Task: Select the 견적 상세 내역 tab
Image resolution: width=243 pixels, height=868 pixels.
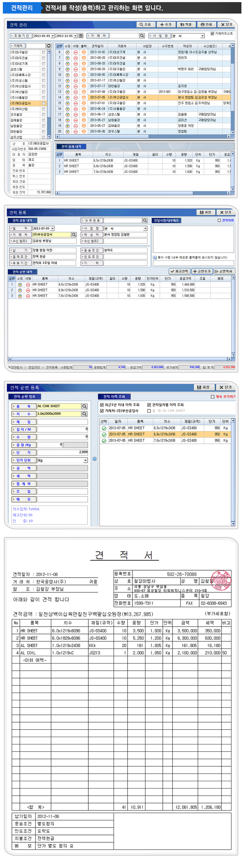Action: [x=71, y=147]
